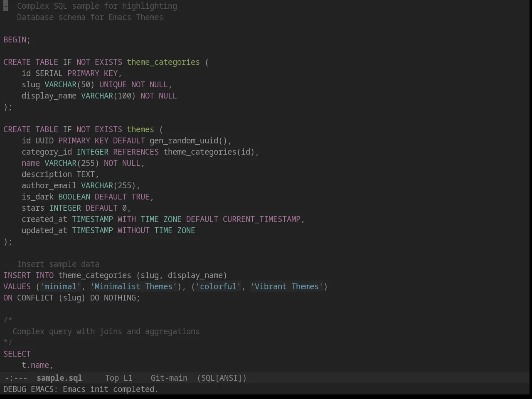Click the TEXT type keyword
The image size is (532, 399).
coord(86,175)
